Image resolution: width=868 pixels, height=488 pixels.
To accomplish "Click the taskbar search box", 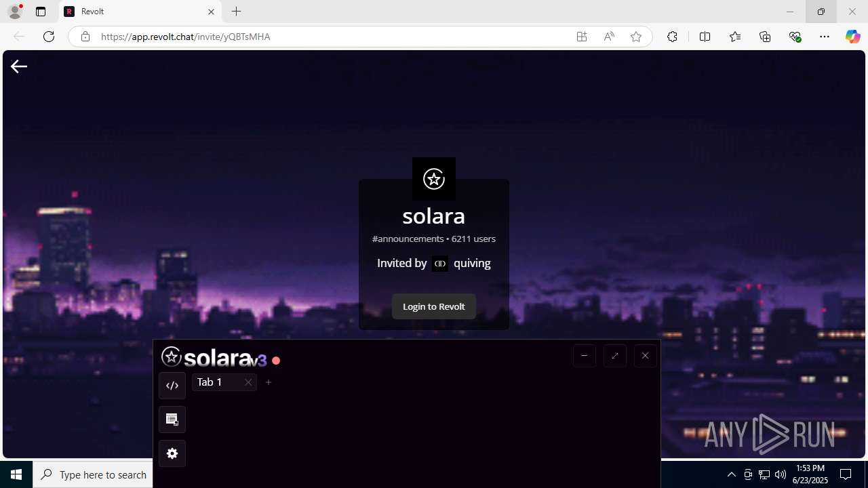I will (x=93, y=474).
